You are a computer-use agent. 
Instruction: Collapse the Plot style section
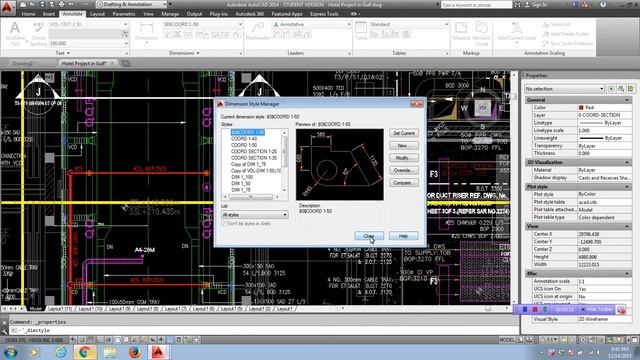(627, 187)
